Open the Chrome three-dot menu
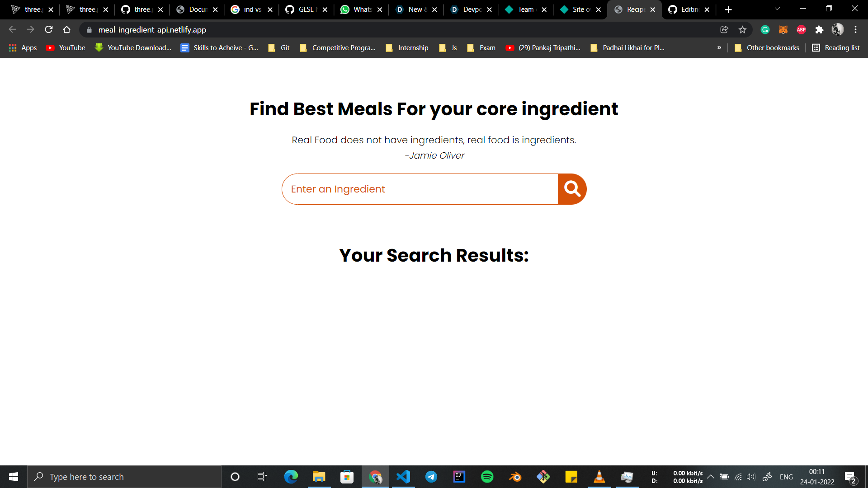Viewport: 868px width, 488px height. [x=855, y=29]
